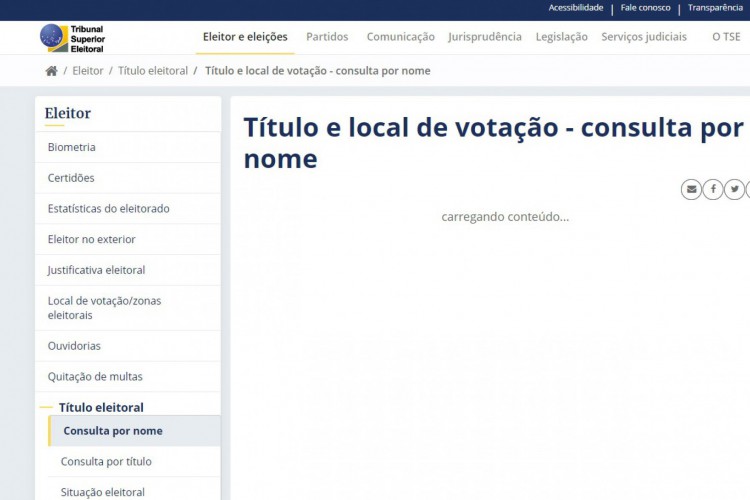Open the O TSE menu

click(726, 37)
